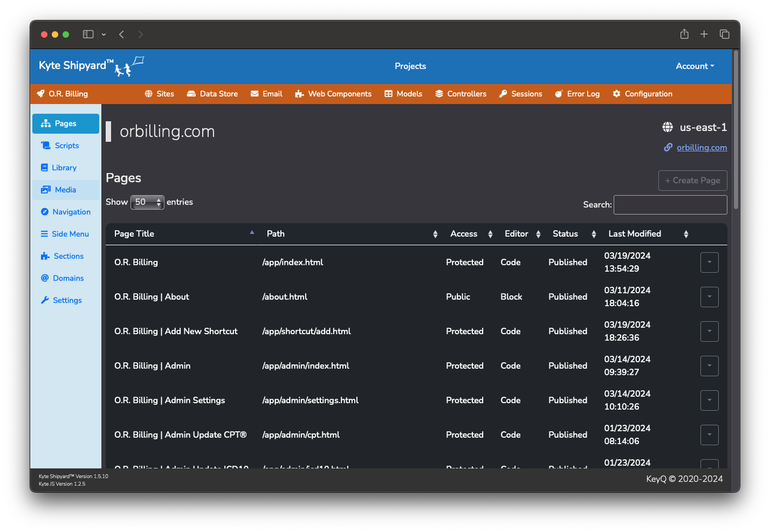Open the Side Menu sidebar tab

pyautogui.click(x=66, y=234)
